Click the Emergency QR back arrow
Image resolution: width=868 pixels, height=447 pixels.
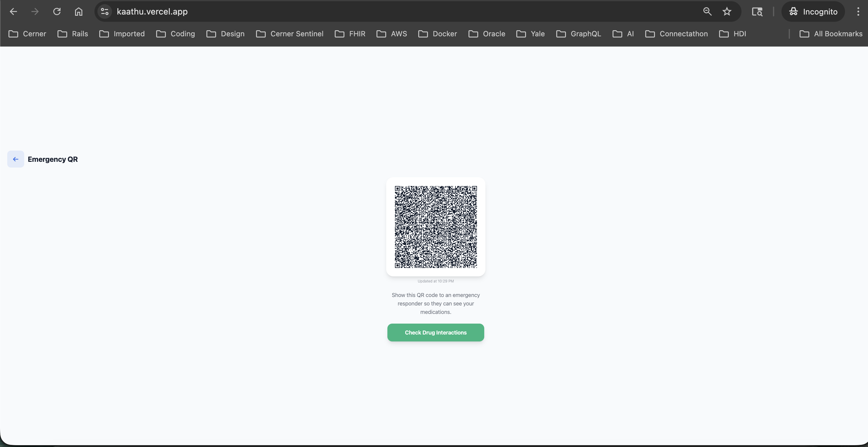click(15, 159)
